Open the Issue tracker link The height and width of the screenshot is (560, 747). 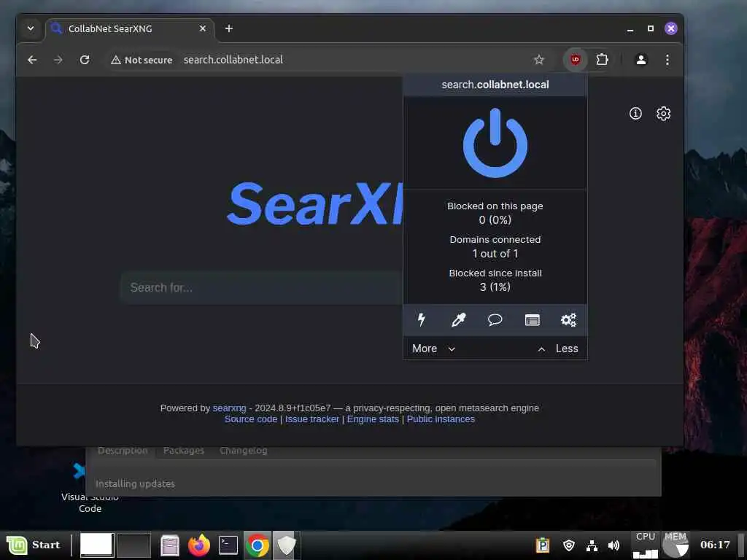coord(312,419)
